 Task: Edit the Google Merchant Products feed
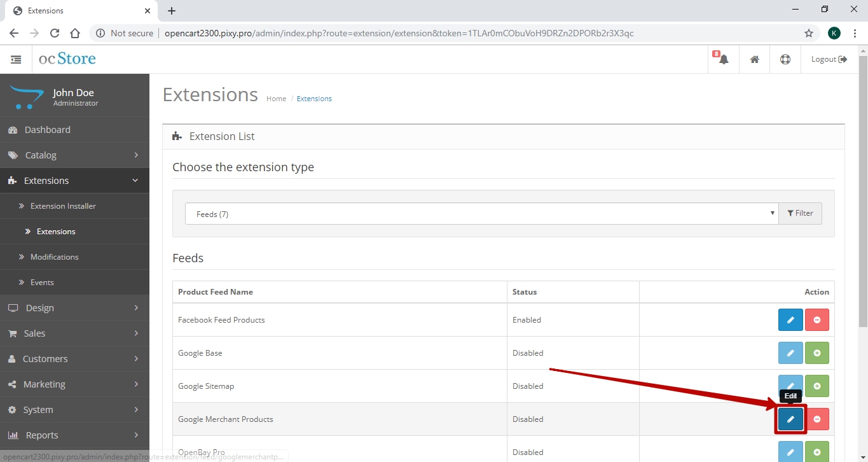[x=790, y=419]
